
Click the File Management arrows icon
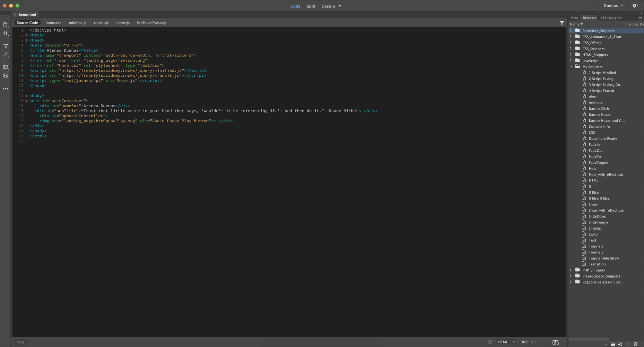[x=5, y=33]
